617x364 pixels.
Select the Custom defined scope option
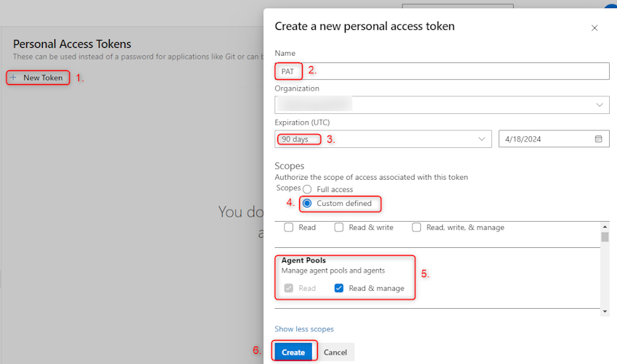307,204
